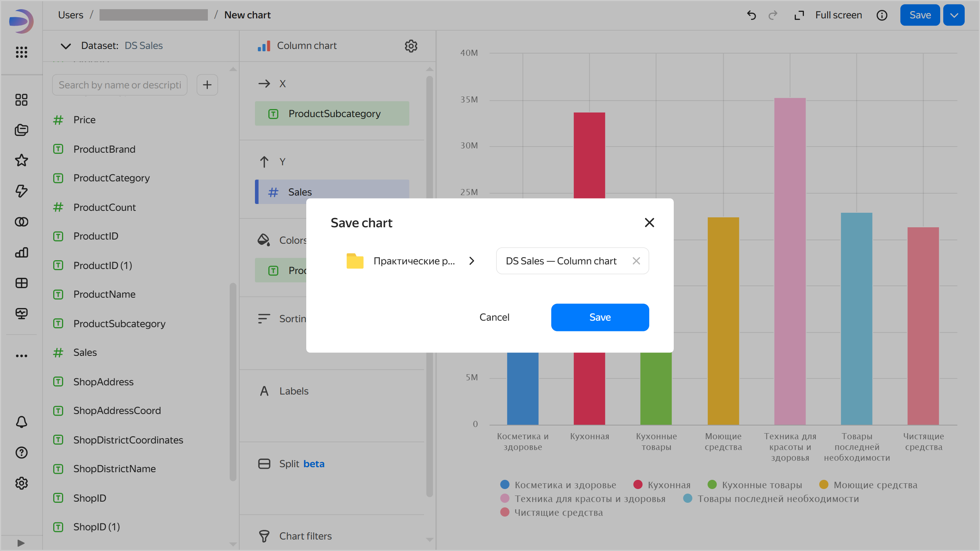Add a field with the plus button
Screen dimensions: 980x551
click(207, 85)
